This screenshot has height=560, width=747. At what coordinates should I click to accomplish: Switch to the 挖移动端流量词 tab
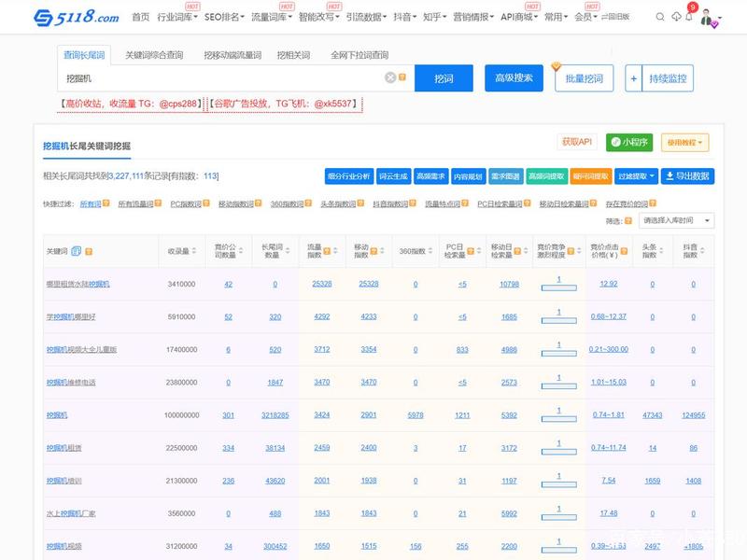pyautogui.click(x=233, y=55)
